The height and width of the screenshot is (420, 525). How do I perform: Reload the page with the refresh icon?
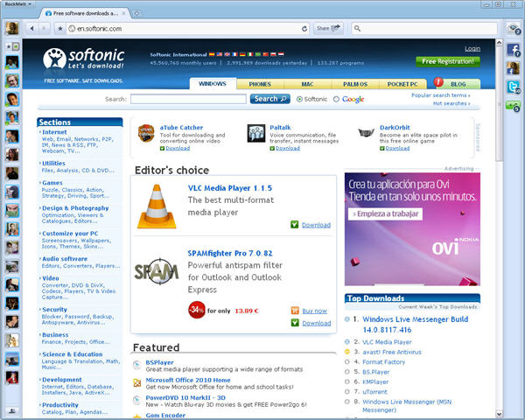point(303,29)
